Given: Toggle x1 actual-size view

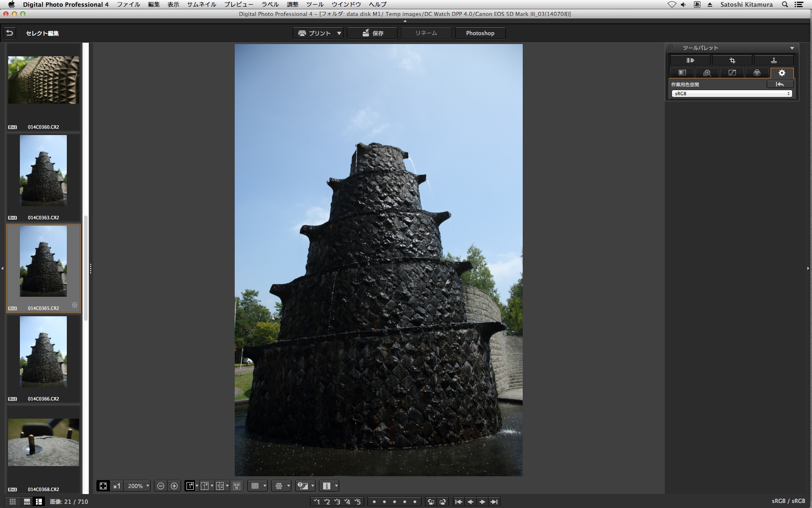Looking at the screenshot, I should (x=117, y=486).
